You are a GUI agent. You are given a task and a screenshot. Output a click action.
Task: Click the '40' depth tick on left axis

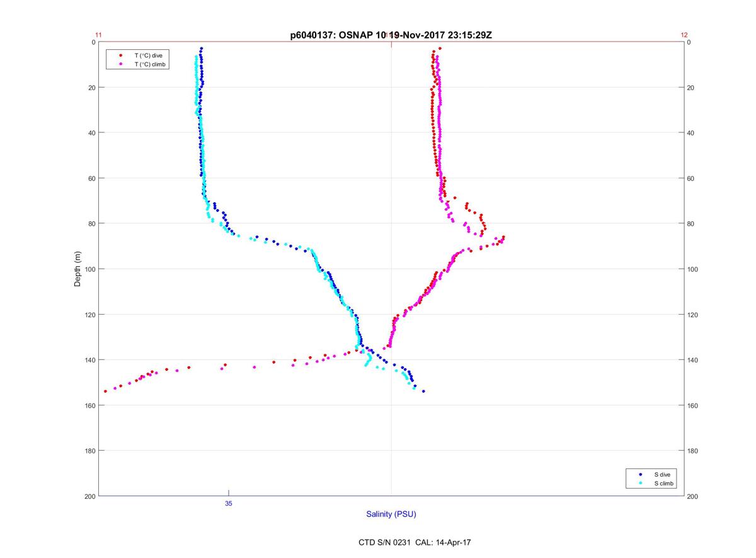(x=91, y=133)
